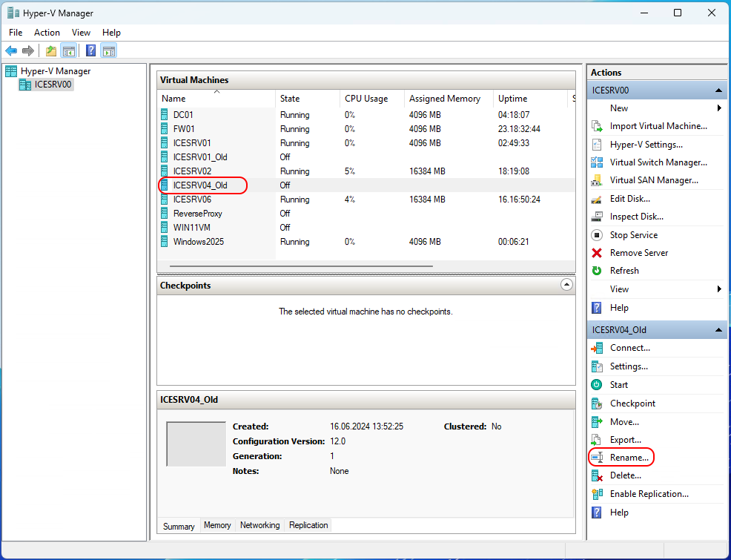Click the Export icon in the actions pane
Screen dimensions: 731x560
click(597, 440)
